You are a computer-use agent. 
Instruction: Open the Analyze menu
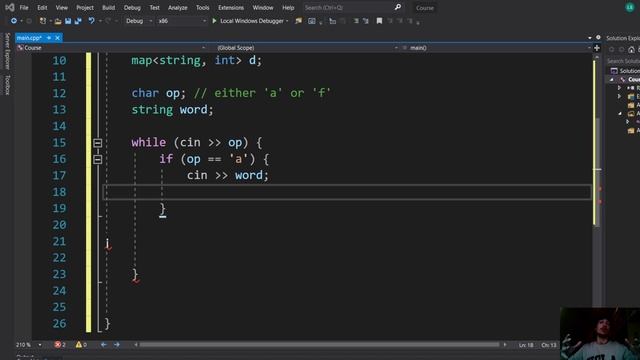click(x=178, y=7)
